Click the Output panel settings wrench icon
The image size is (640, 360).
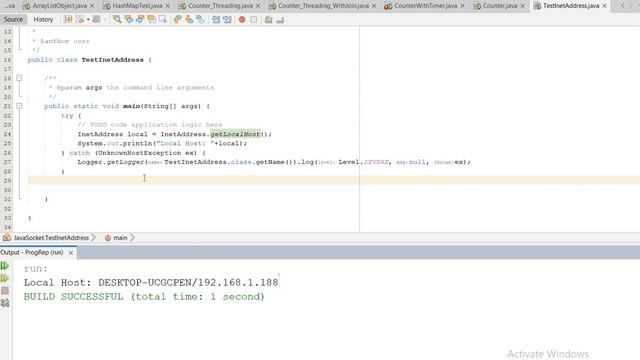(x=5, y=303)
